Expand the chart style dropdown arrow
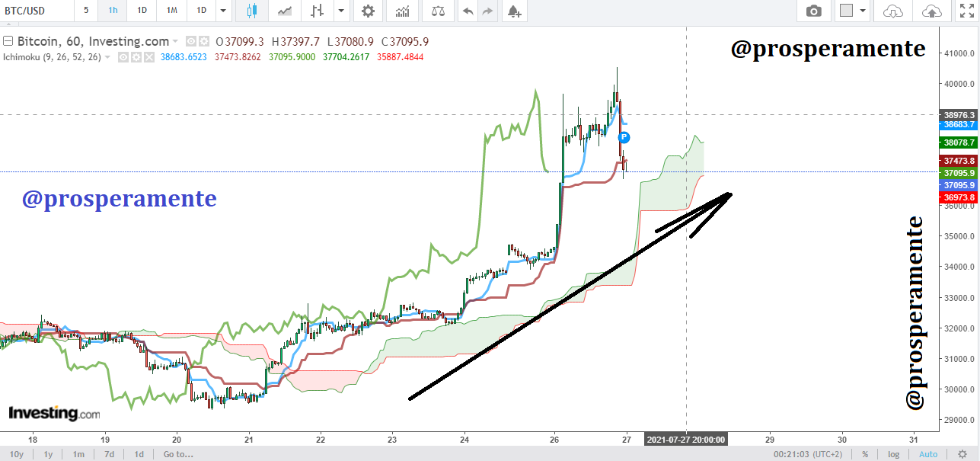 coord(341,11)
